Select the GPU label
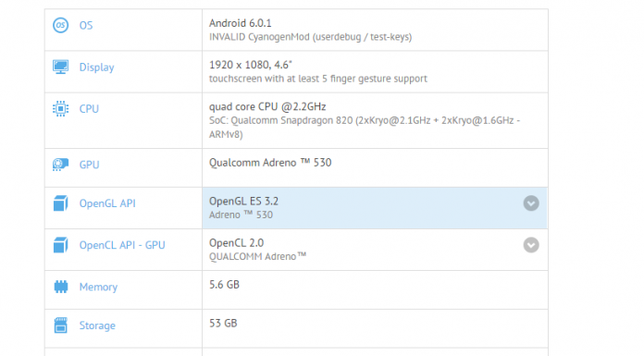The width and height of the screenshot is (644, 356). coord(89,165)
